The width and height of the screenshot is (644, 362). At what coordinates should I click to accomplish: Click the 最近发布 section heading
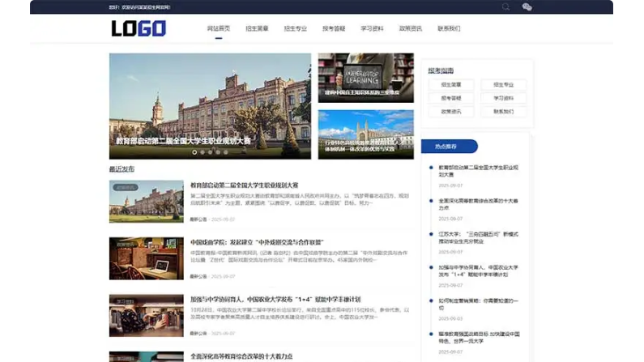[122, 169]
